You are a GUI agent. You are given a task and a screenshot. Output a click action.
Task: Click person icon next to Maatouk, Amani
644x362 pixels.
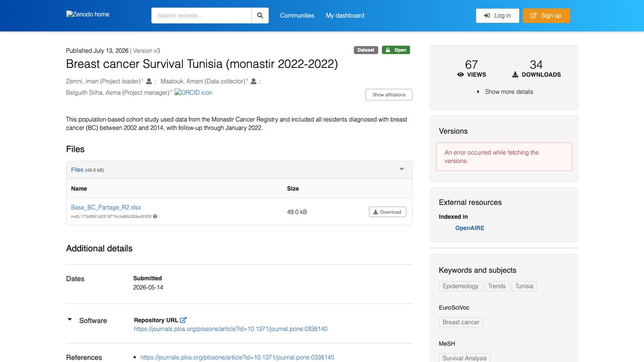tap(254, 81)
